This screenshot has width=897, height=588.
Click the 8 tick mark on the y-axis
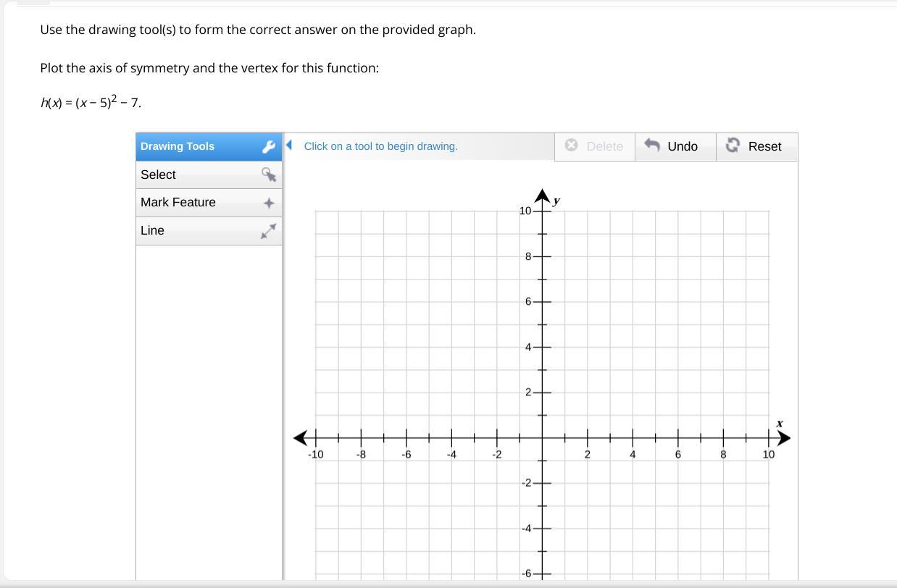coord(542,256)
